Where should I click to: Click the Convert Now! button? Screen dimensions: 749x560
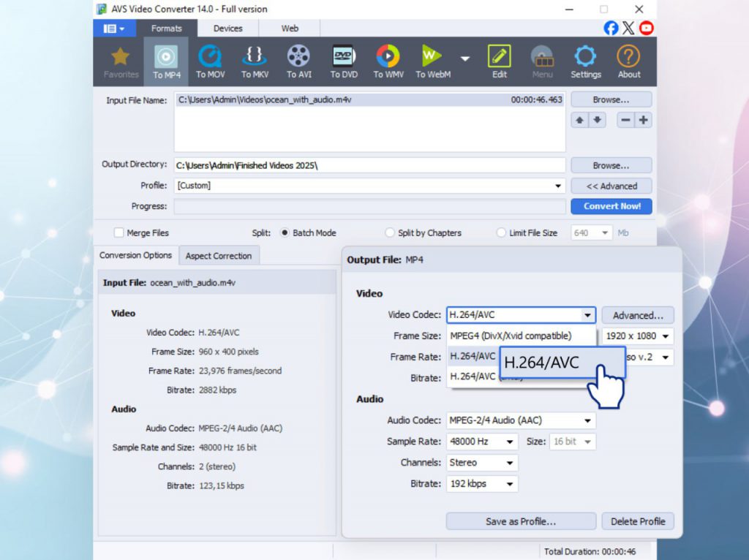[x=611, y=206]
